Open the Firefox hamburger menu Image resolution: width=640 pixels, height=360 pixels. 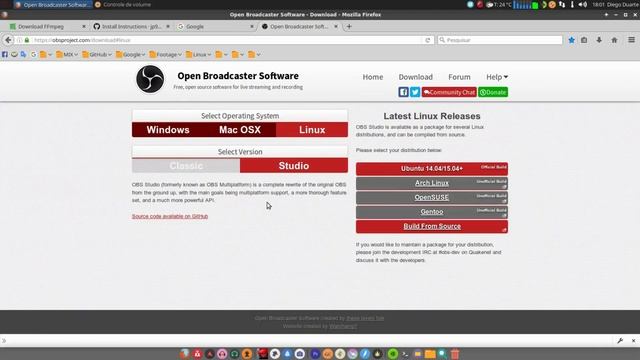[631, 40]
